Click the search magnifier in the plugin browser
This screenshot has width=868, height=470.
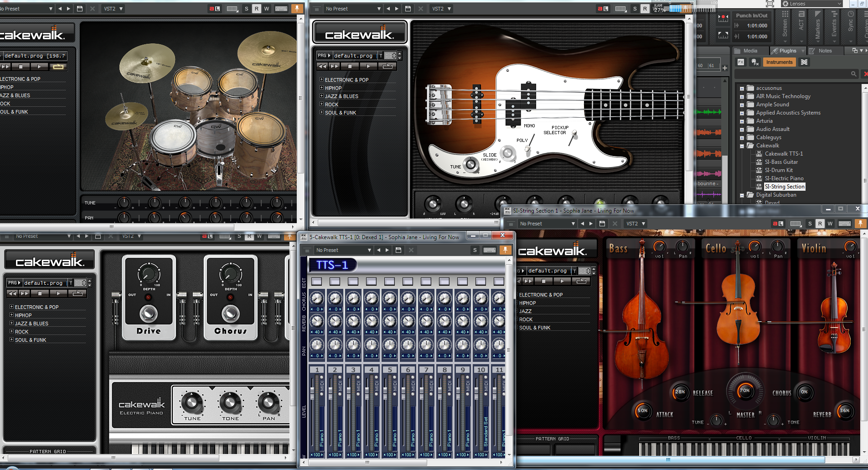pos(853,73)
